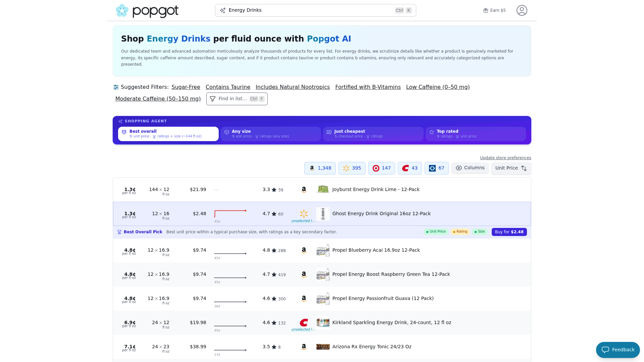Click the $38.99 price of Arizona Rx
The image size is (644, 362).
[x=198, y=347]
